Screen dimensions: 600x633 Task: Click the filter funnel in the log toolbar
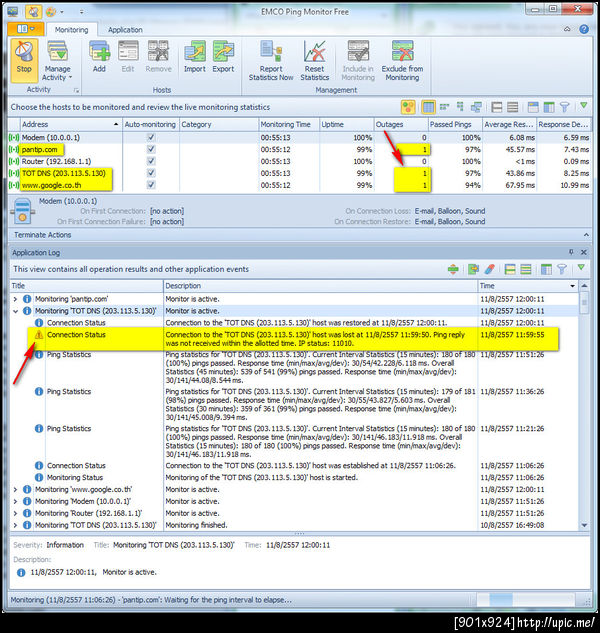(562, 269)
